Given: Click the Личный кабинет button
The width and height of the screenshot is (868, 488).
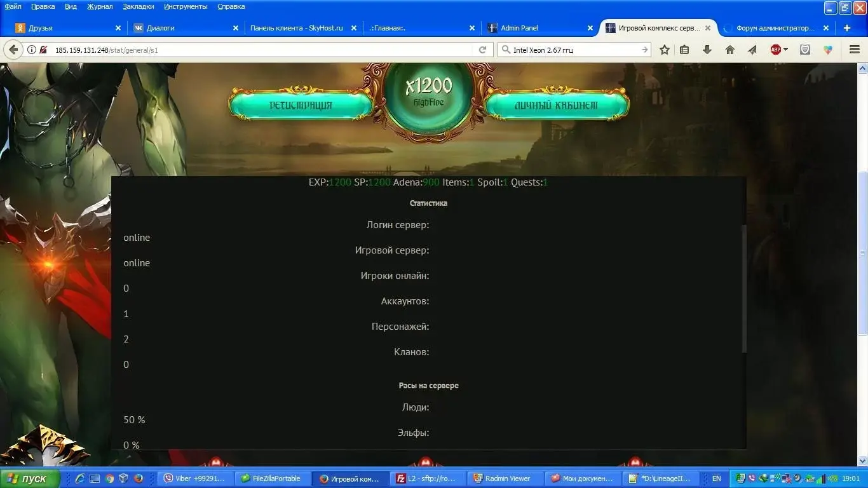Looking at the screenshot, I should point(557,105).
